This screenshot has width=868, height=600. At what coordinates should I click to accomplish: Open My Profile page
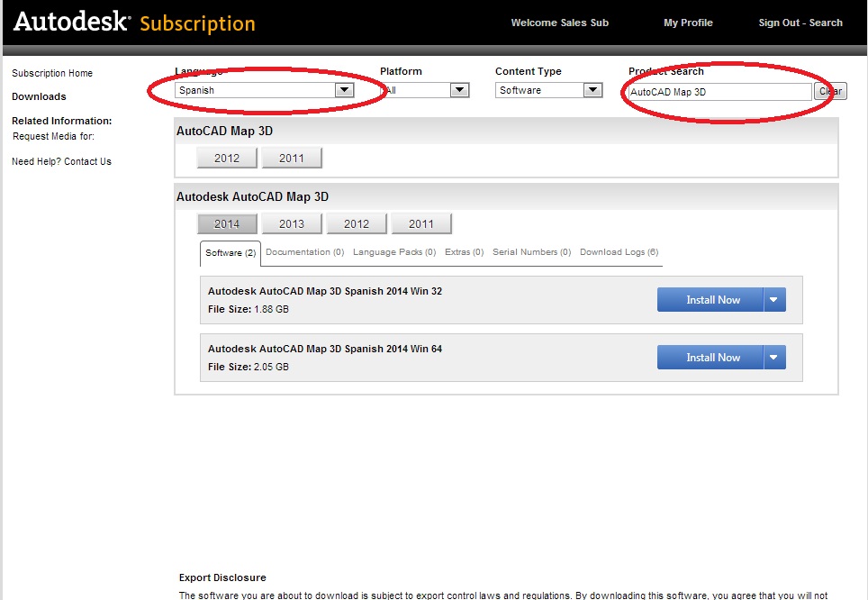tap(688, 23)
